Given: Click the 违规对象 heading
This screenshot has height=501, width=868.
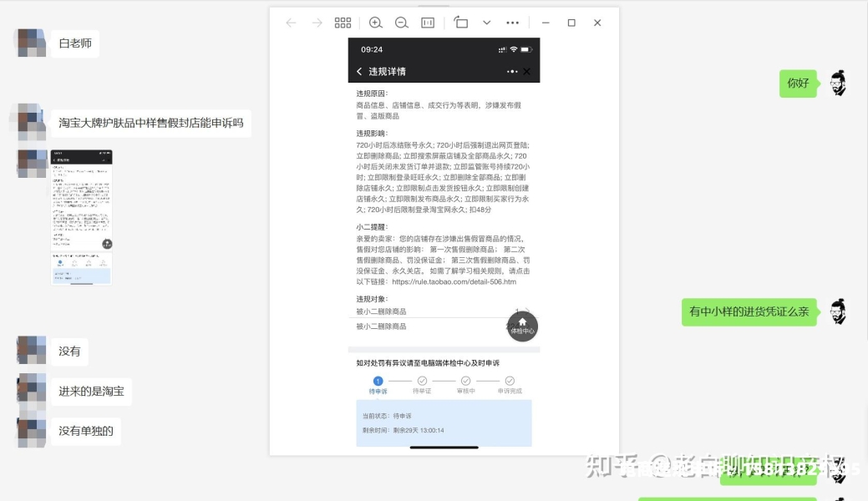Looking at the screenshot, I should coord(372,299).
